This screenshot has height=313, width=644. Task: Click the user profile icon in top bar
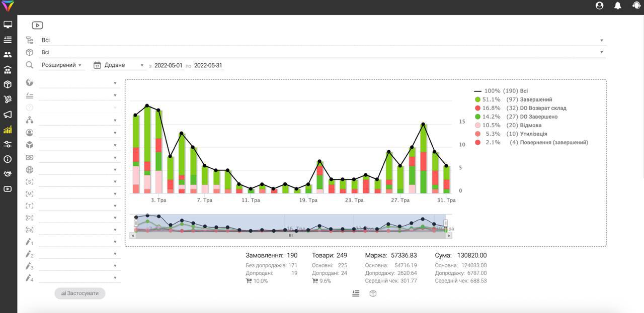tap(599, 5)
